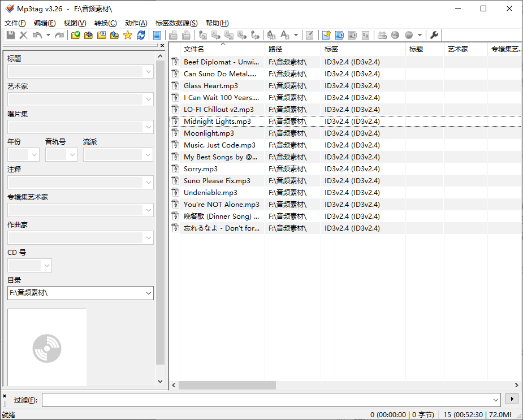The height and width of the screenshot is (420, 523).
Task: Click the red X remove tag icon
Action: point(23,35)
